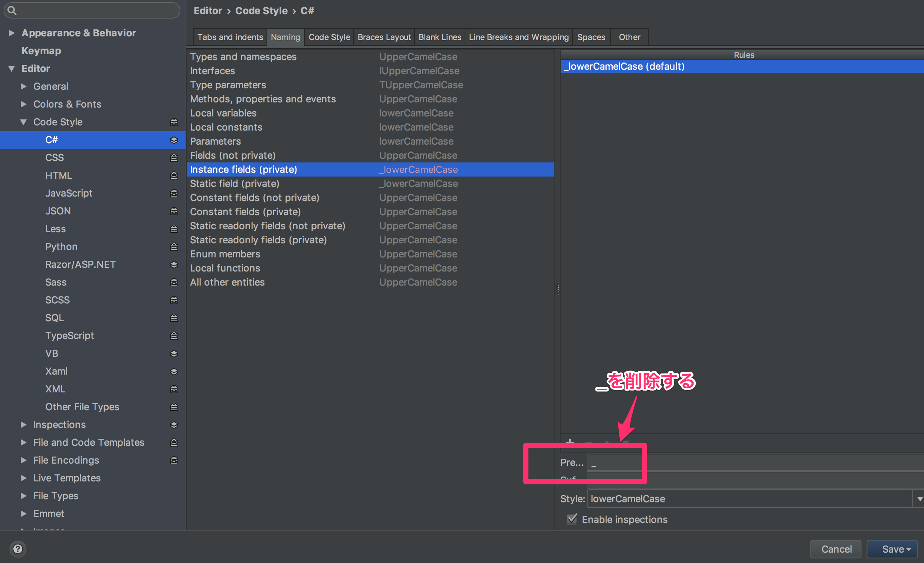
Task: Expand the General settings node
Action: [24, 86]
